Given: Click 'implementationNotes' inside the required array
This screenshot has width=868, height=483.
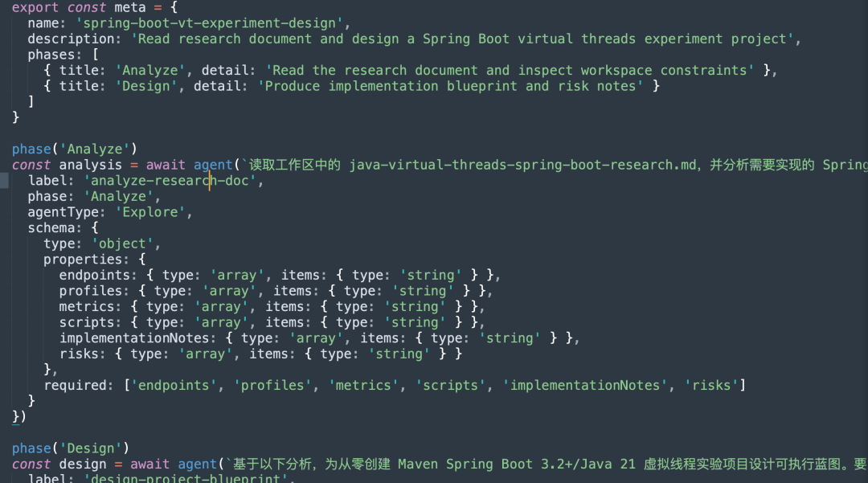Looking at the screenshot, I should 585,386.
